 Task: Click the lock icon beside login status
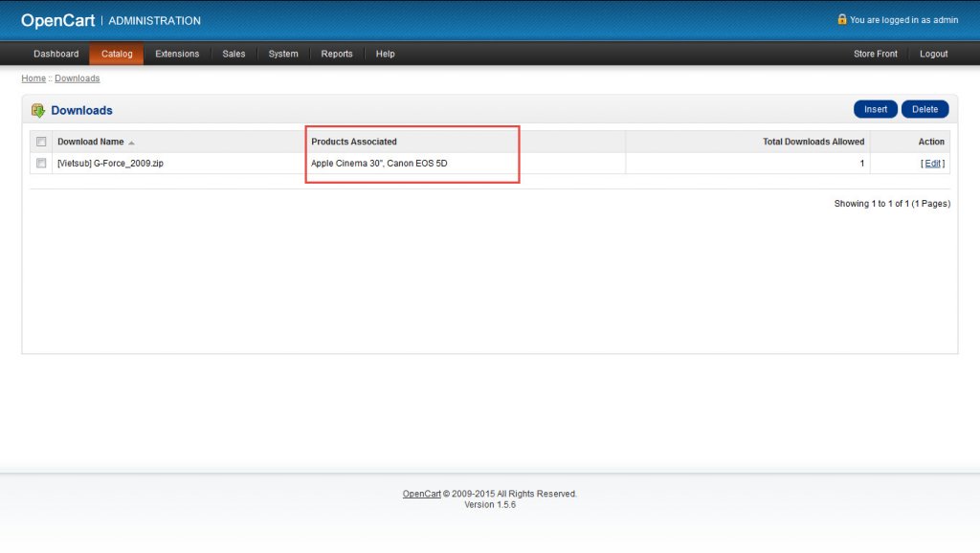tap(842, 19)
